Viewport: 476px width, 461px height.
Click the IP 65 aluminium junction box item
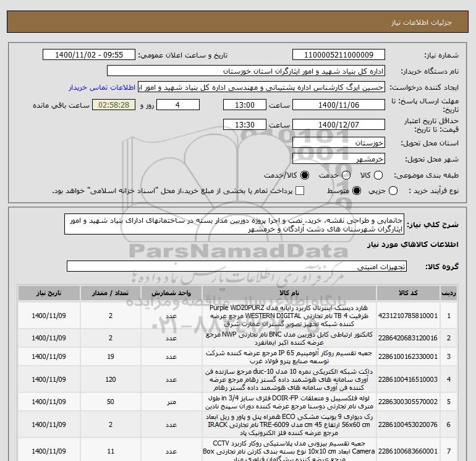coord(289,357)
